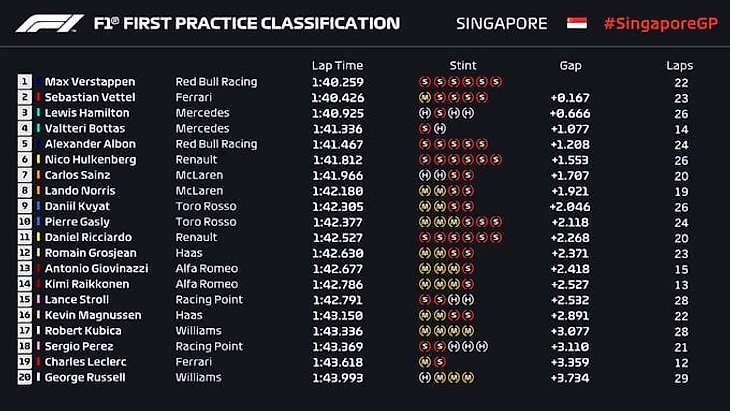The image size is (730, 411).
Task: Click the #SingaporeGP hashtag
Action: (661, 23)
